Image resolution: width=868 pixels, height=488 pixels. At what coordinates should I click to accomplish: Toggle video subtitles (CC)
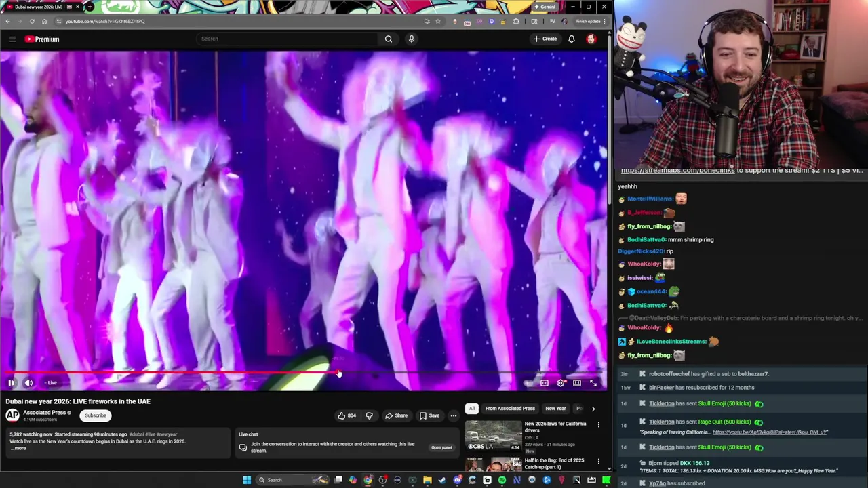coord(545,383)
